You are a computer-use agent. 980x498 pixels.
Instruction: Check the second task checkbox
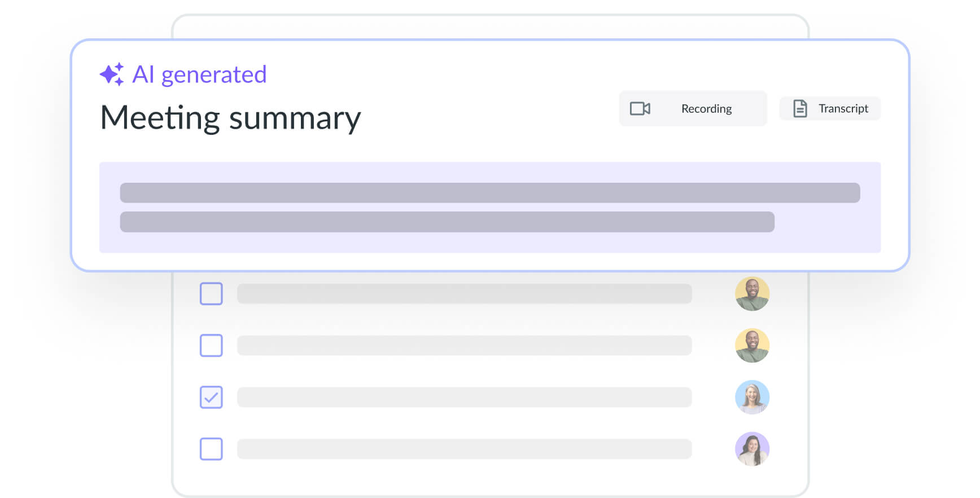[x=211, y=345]
